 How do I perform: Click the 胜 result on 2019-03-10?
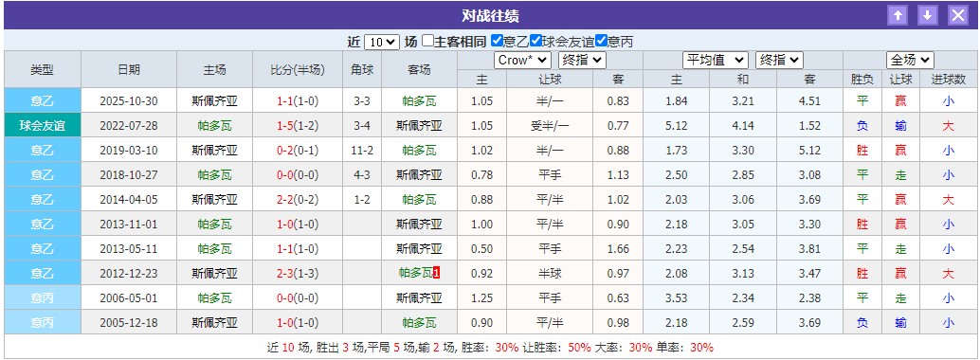point(862,150)
